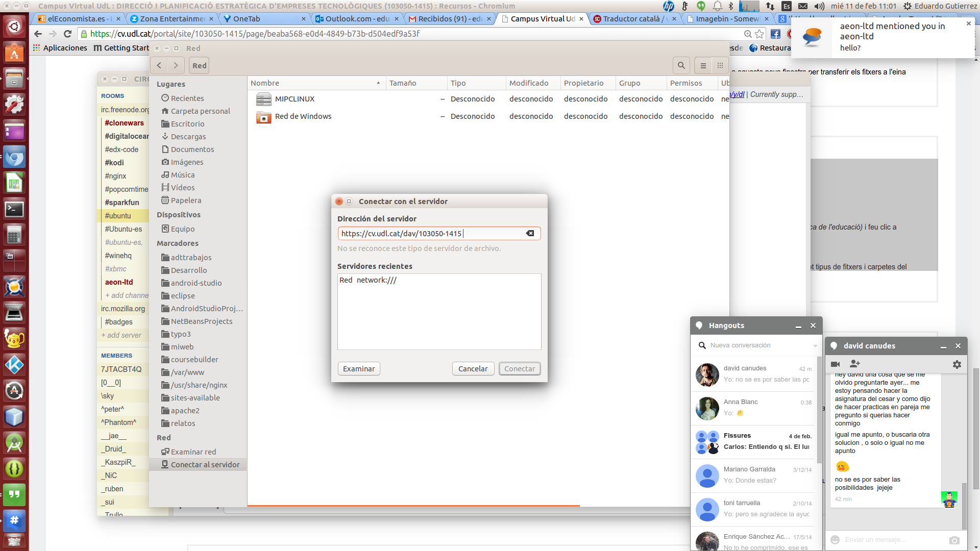Open the Ubuntu Dash home button
Viewport: 980px width, 551px height.
(14, 26)
